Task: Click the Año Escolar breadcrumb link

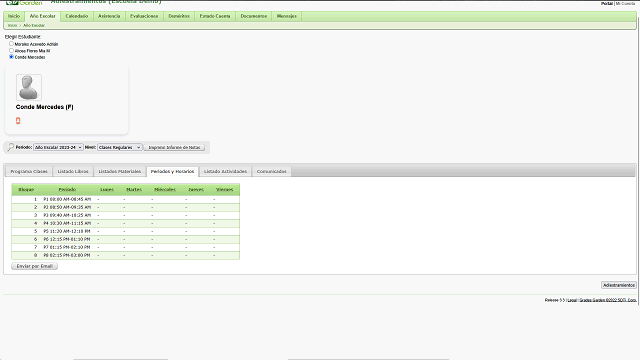Action: 34,25
